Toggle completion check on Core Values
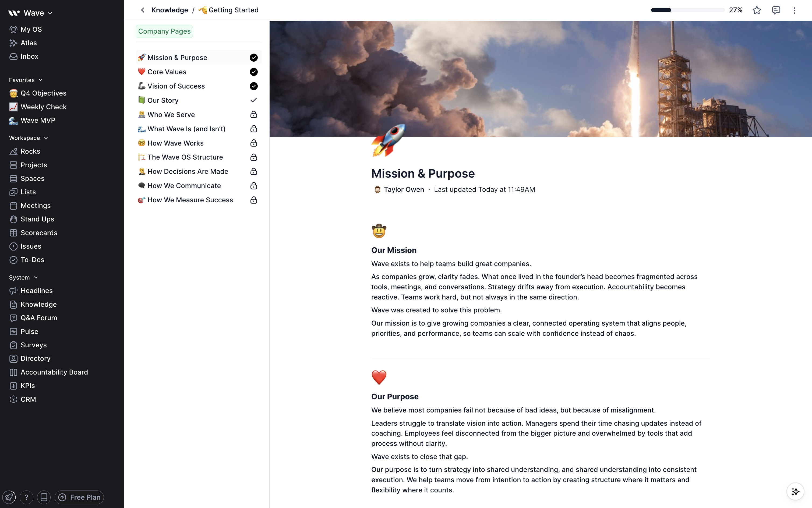Screen dimensions: 812x508 [x=254, y=72]
